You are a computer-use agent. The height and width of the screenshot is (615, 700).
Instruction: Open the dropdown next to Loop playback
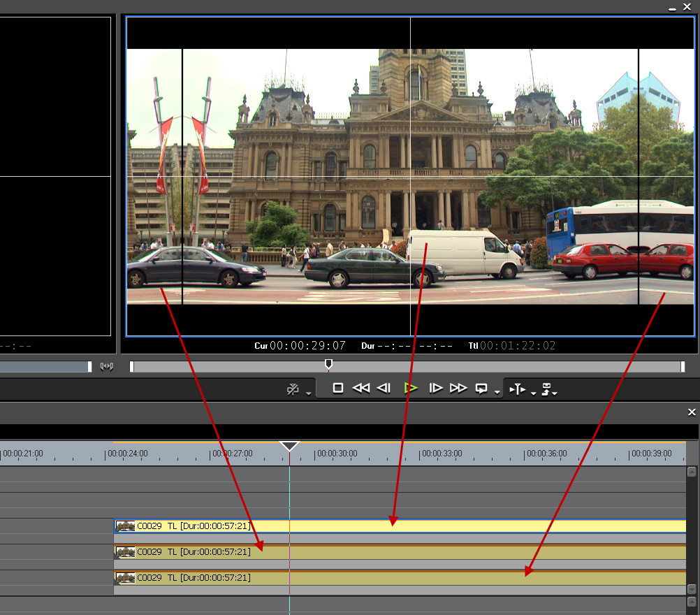[497, 393]
